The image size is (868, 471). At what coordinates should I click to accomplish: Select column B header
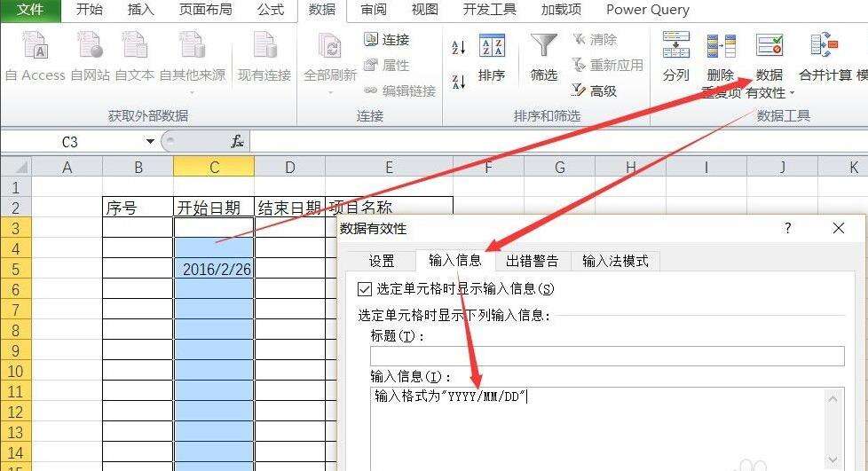coord(138,167)
